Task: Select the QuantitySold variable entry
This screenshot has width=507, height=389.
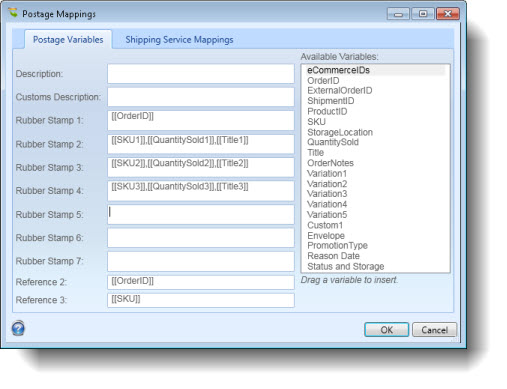Action: [333, 142]
